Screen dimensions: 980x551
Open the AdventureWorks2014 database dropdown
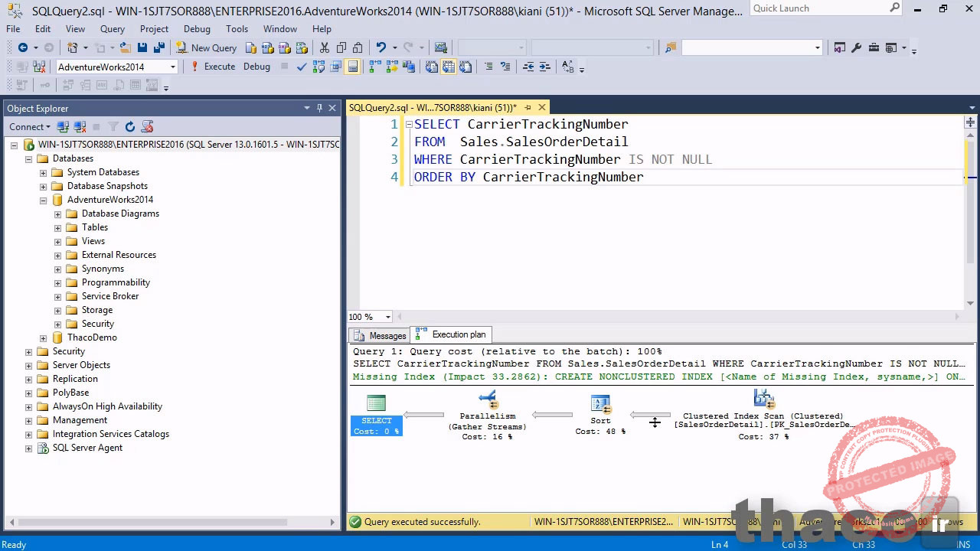click(172, 67)
